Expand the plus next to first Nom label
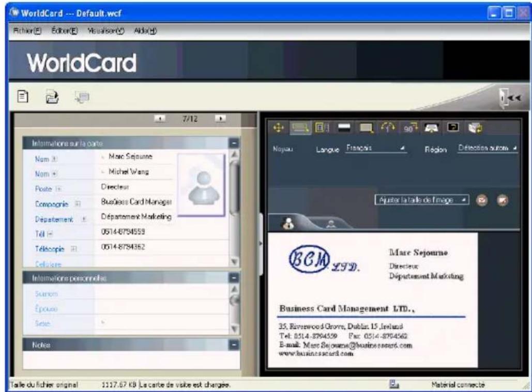Viewport: 532px width, 392px height. click(54, 159)
